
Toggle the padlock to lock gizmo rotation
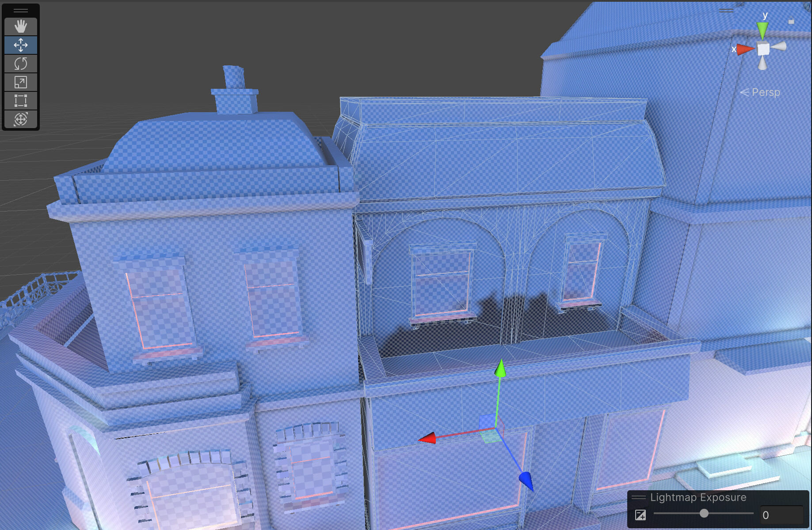[x=791, y=21]
